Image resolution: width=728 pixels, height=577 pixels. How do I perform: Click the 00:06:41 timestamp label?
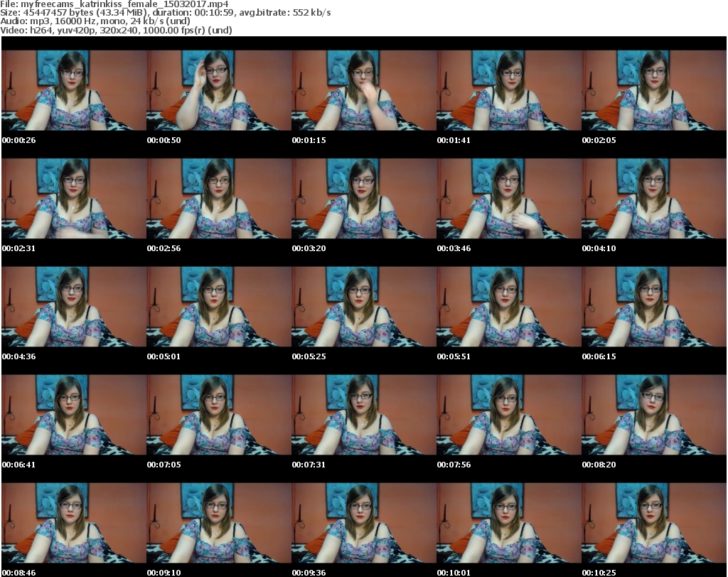18,465
